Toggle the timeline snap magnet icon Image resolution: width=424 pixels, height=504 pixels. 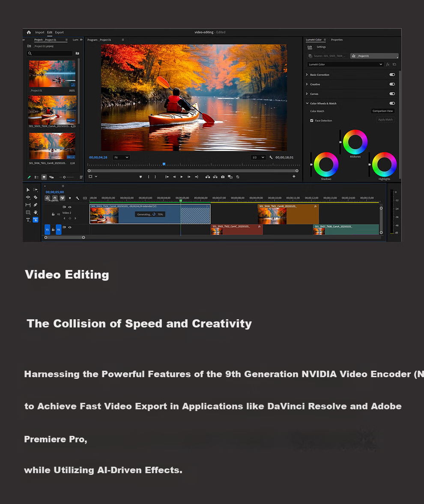pos(55,198)
